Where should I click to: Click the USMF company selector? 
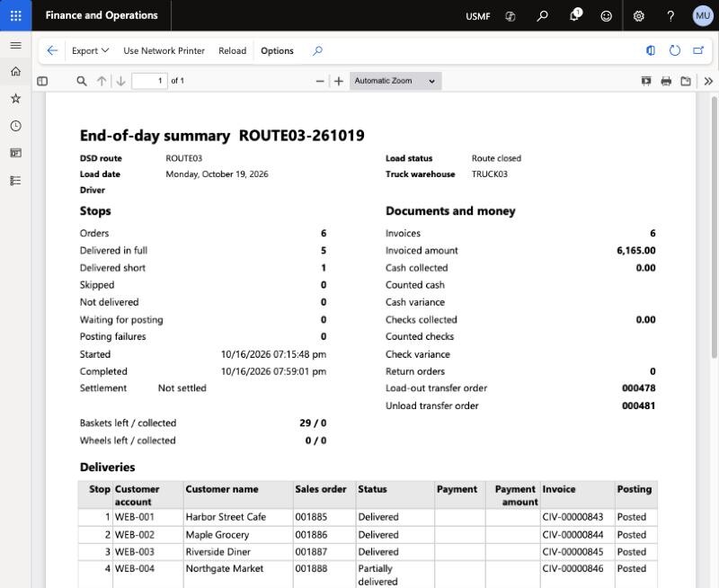(x=478, y=16)
